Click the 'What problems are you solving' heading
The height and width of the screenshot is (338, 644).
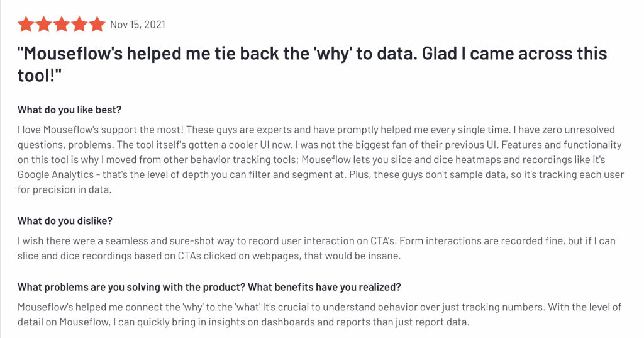209,287
